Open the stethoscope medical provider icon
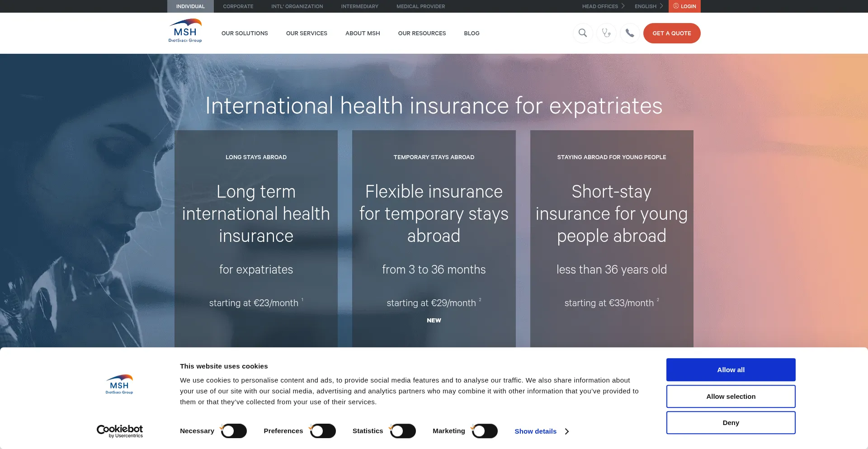 606,33
